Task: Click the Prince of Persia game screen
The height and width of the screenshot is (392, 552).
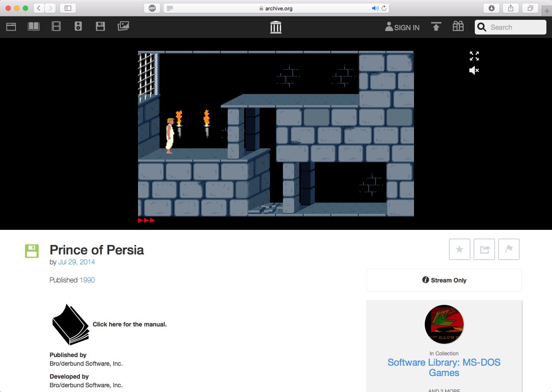Action: (x=276, y=134)
